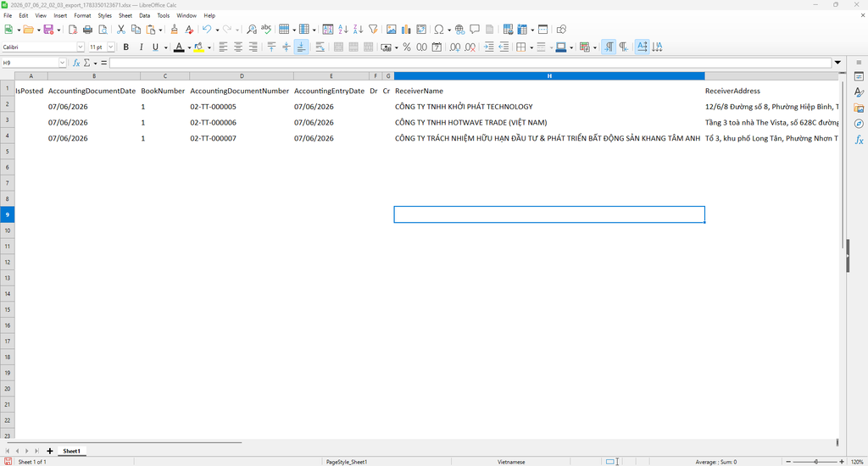Open the Background Color dropdown arrow
This screenshot has width=868, height=466.
pos(209,47)
